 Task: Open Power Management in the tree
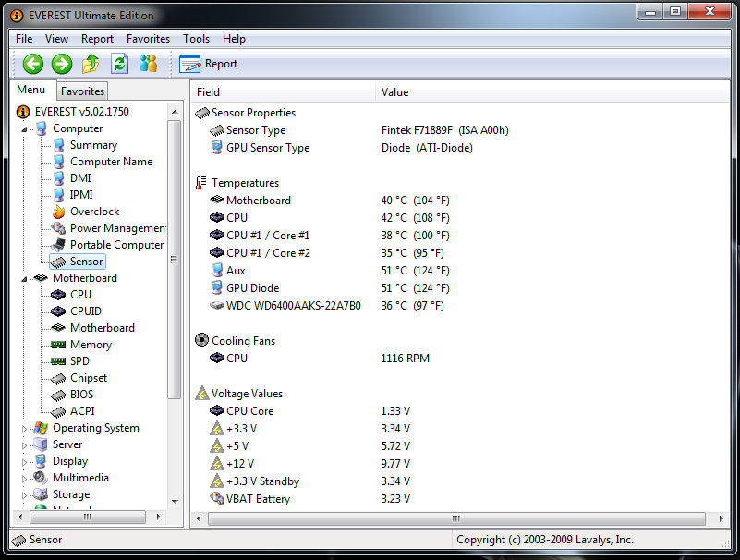[117, 228]
